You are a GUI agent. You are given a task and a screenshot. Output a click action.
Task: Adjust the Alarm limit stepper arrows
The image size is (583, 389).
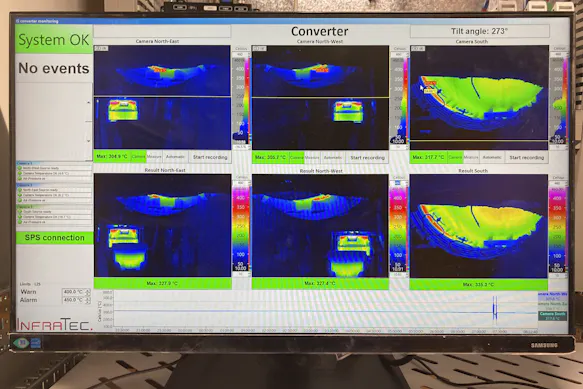point(88,300)
